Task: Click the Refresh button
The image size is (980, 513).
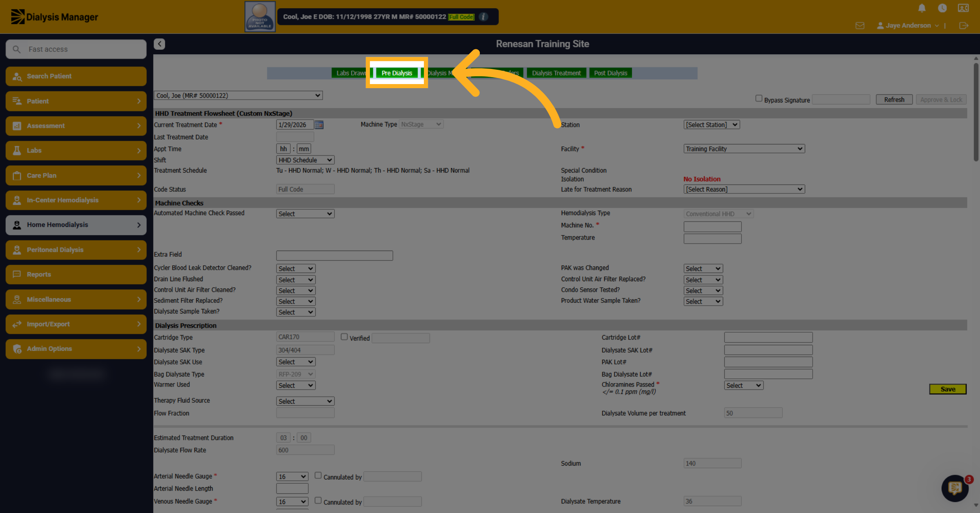Action: click(894, 100)
